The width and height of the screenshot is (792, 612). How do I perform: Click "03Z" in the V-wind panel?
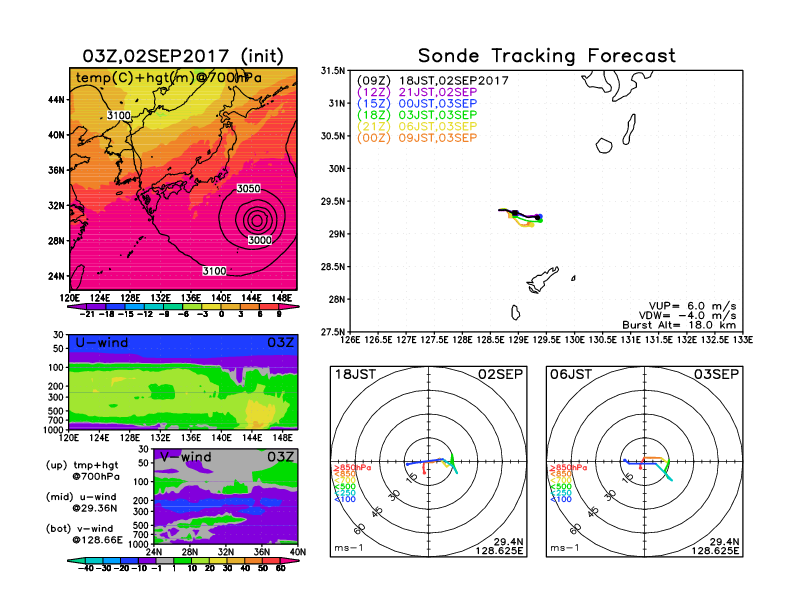click(281, 457)
